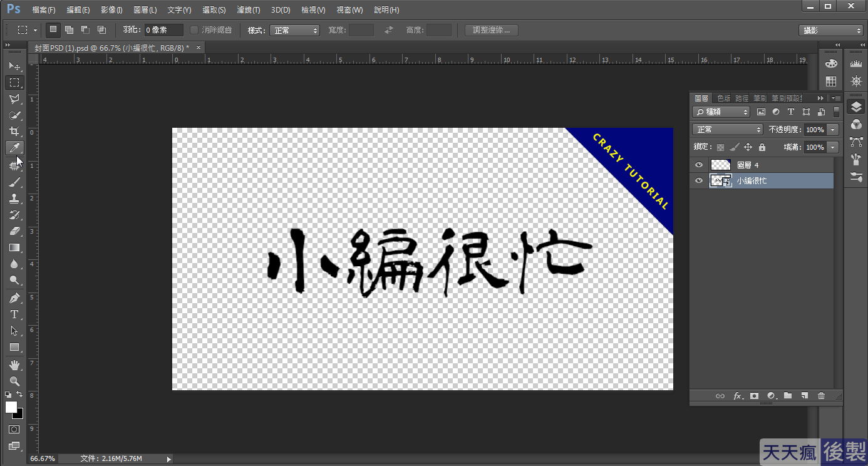The image size is (868, 466).
Task: Select the Brush tool
Action: click(x=14, y=182)
